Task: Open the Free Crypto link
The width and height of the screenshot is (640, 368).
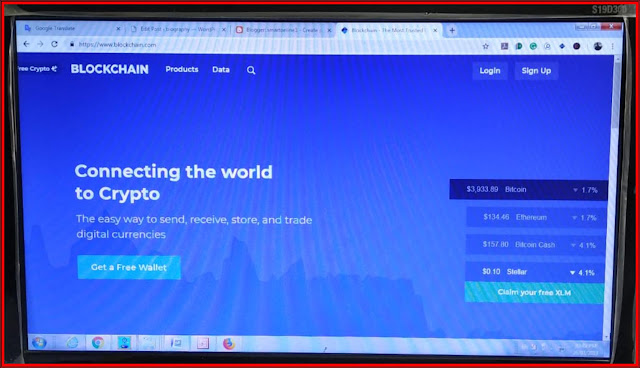Action: [x=37, y=69]
